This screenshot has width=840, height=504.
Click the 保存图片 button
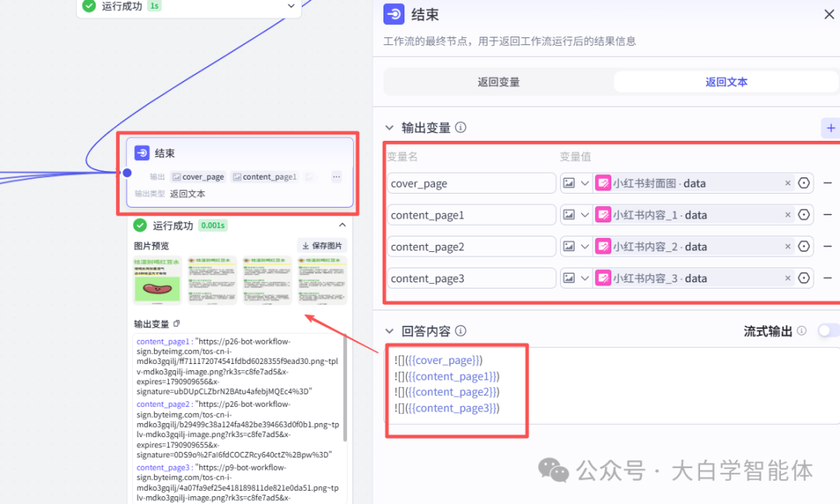[322, 245]
